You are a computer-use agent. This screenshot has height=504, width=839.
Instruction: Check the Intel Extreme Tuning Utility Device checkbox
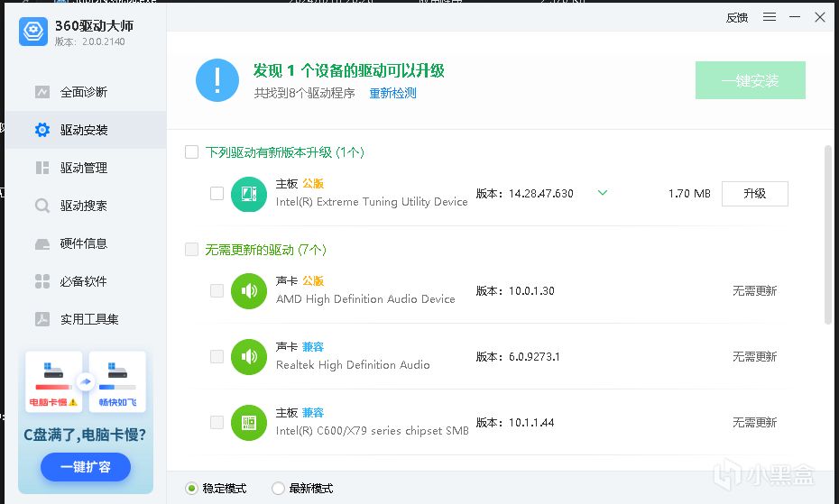[x=217, y=193]
